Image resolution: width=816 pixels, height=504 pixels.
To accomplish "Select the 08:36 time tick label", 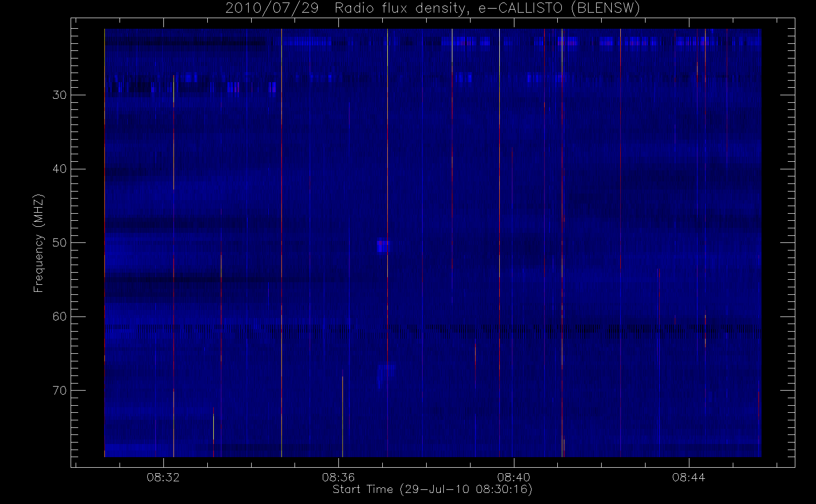I will (x=338, y=477).
